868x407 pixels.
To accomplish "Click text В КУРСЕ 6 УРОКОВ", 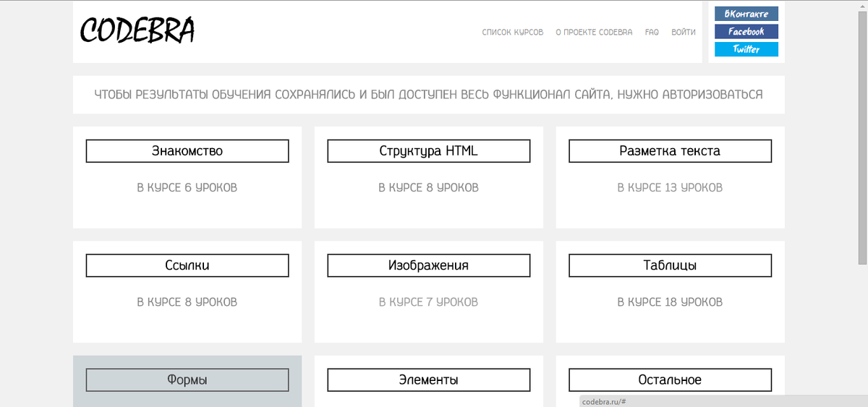I will click(187, 188).
